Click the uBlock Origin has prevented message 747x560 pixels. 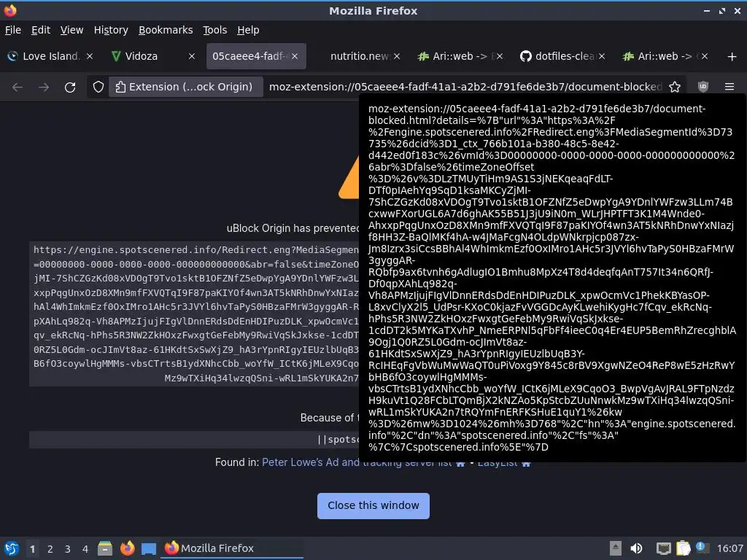click(x=293, y=228)
